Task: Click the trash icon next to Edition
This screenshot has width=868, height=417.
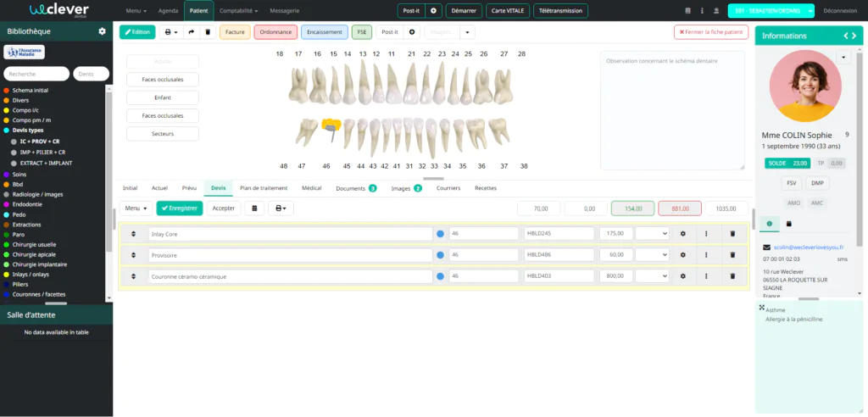Action: [208, 32]
